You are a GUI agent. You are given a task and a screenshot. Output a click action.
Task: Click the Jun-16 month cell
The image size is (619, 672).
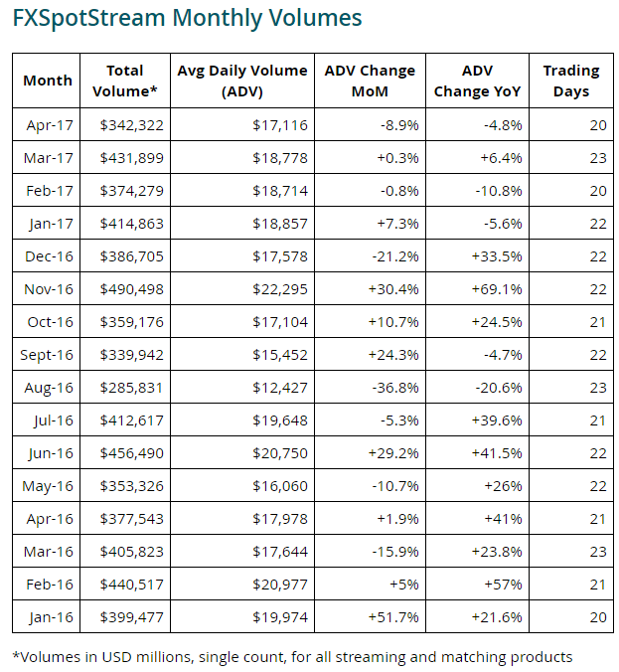click(x=50, y=453)
